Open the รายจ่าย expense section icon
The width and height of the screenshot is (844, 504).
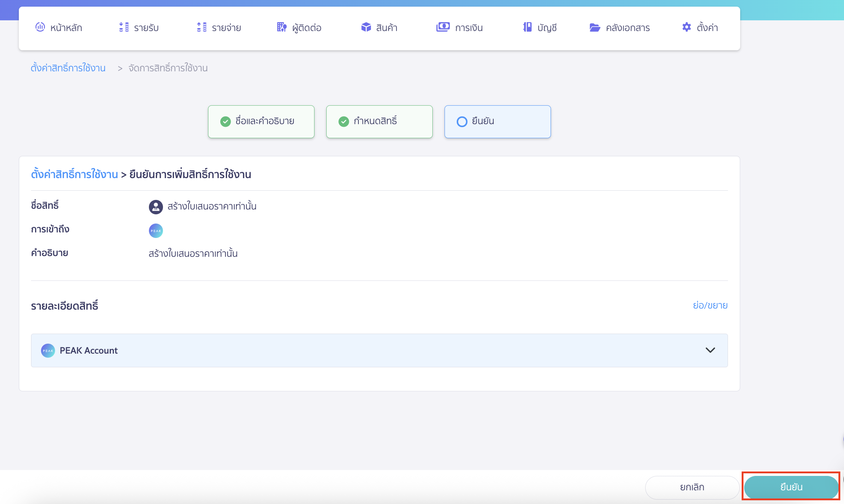(201, 27)
